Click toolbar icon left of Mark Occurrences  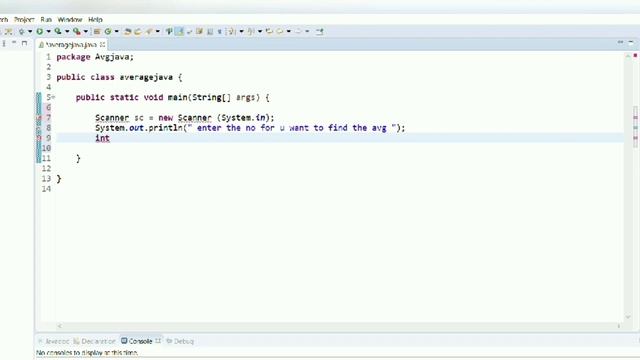click(x=169, y=31)
